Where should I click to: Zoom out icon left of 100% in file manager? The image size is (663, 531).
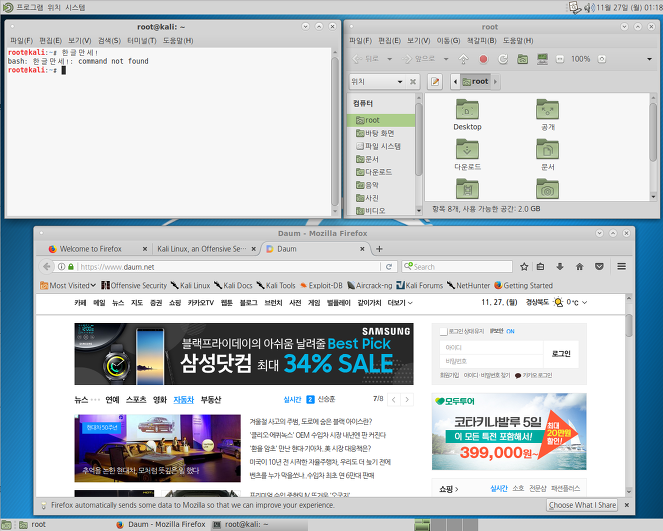click(560, 59)
